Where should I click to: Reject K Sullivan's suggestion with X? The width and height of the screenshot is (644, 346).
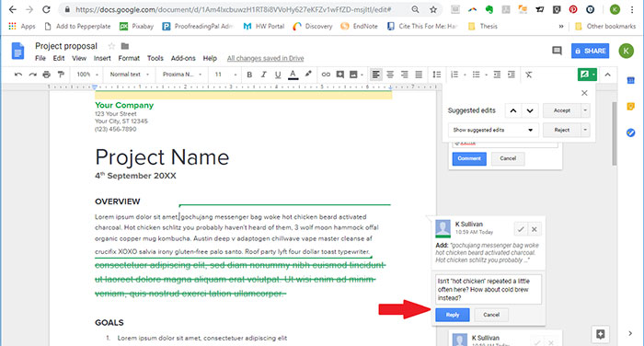[535, 229]
